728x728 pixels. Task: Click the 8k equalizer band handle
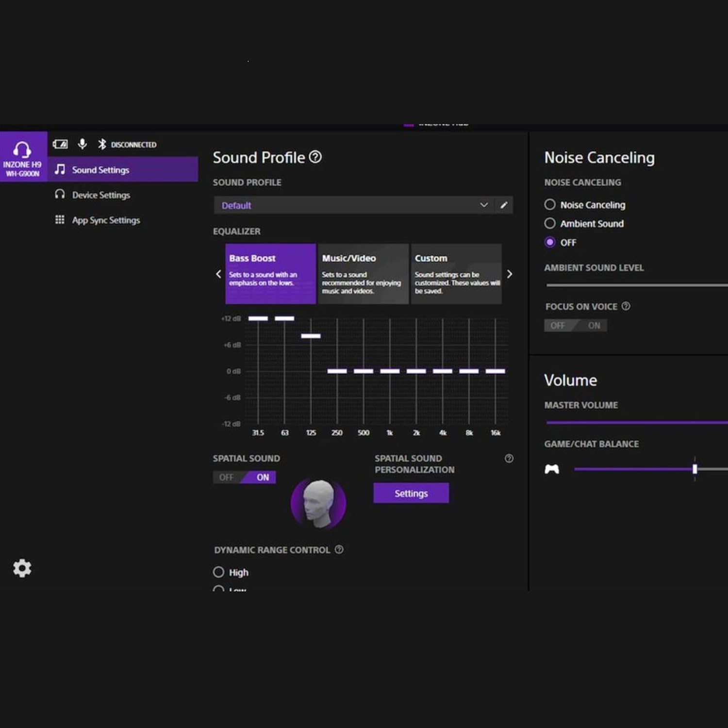(469, 371)
